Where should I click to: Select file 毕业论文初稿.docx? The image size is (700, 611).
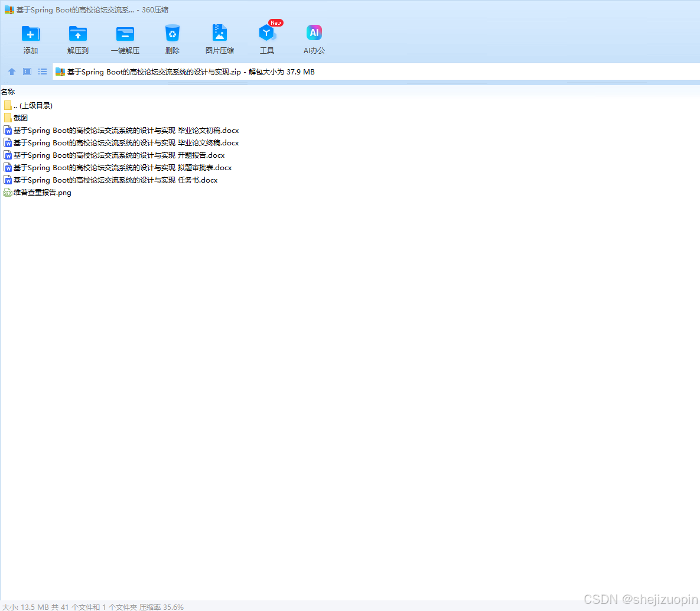tap(126, 131)
